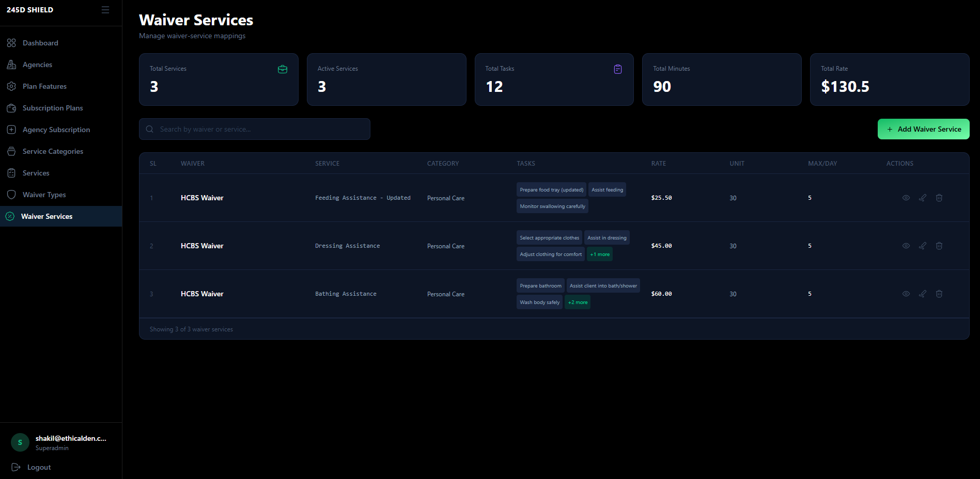Edit the Feeding Assistance waiver service
This screenshot has height=479, width=980.
[x=923, y=198]
